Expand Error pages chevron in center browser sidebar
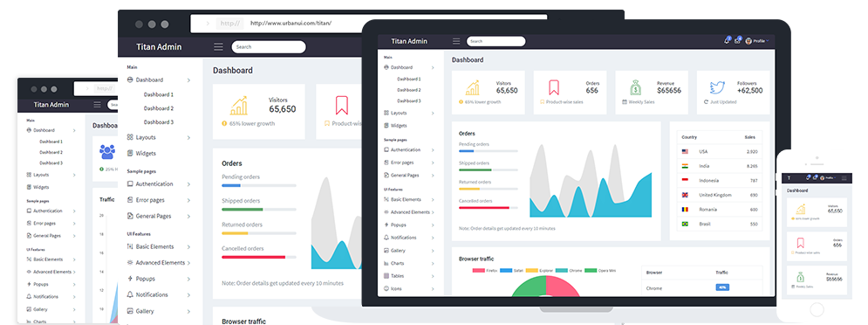This screenshot has width=868, height=325. [188, 200]
